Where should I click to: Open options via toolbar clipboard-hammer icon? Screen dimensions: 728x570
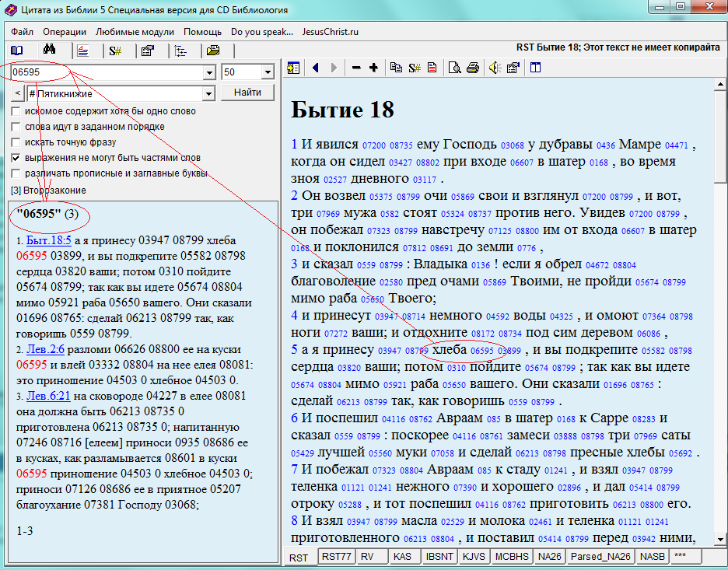pos(513,68)
